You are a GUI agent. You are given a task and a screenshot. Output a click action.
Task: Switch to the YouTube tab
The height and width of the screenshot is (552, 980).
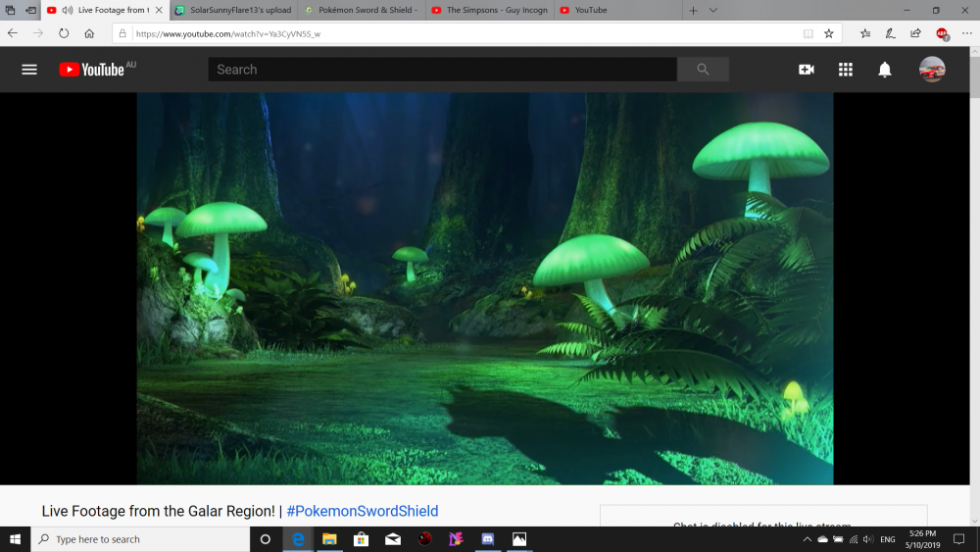(617, 10)
